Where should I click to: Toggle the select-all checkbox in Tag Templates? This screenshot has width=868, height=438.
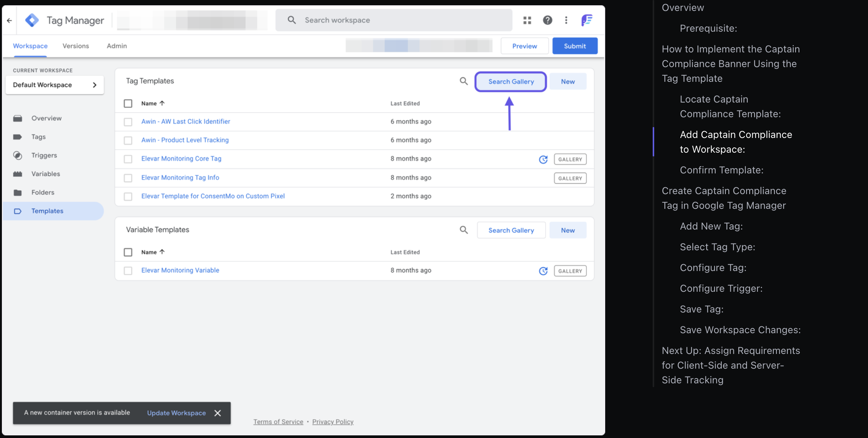[128, 103]
